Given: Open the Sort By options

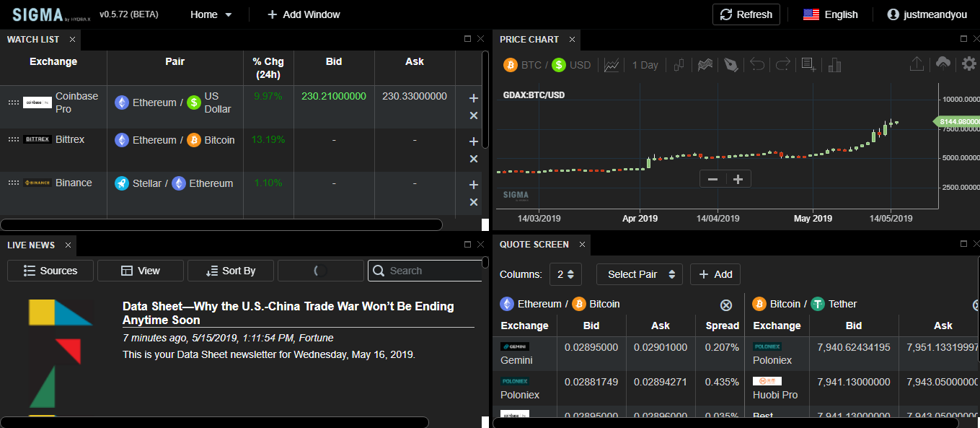Looking at the screenshot, I should 231,271.
